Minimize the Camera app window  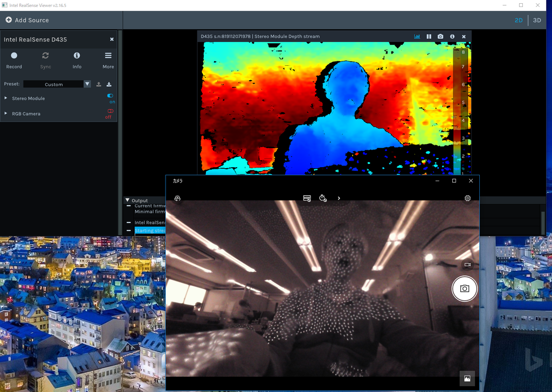tap(437, 181)
